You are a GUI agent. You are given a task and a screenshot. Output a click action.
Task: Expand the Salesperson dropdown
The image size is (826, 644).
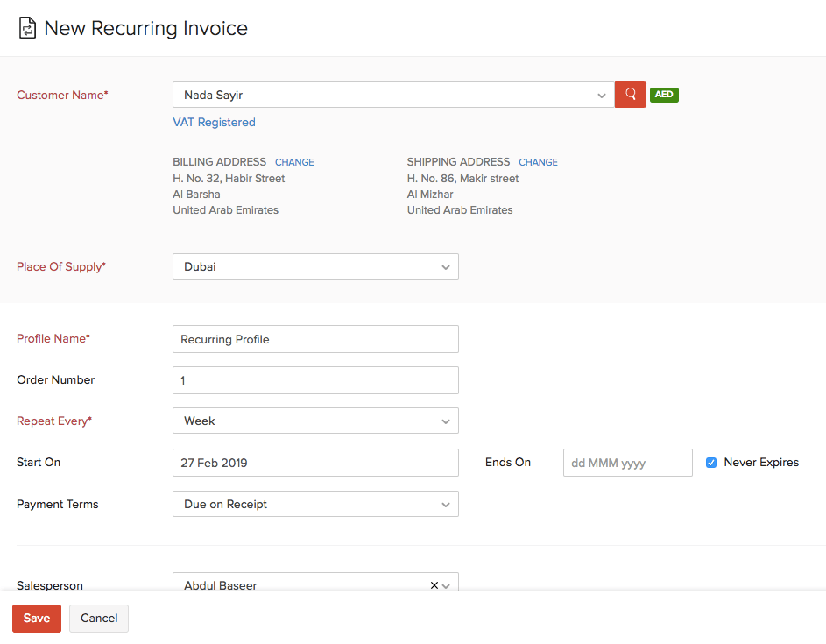(447, 584)
